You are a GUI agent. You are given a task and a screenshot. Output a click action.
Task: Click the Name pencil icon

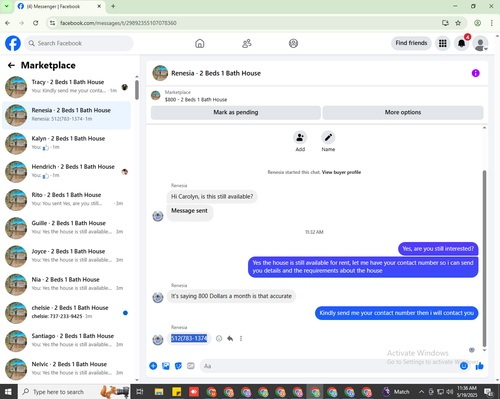point(328,137)
